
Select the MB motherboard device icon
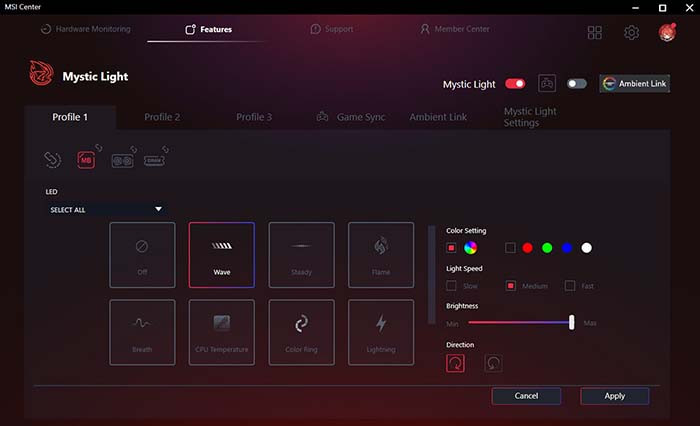click(86, 159)
